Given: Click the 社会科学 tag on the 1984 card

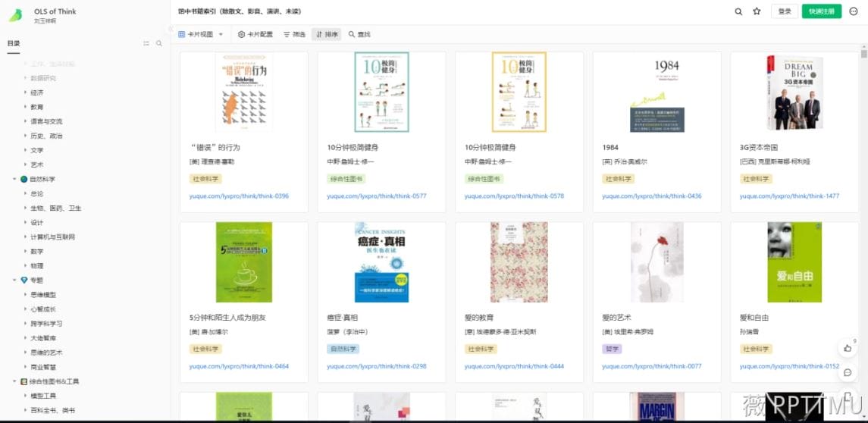Looking at the screenshot, I should point(618,179).
